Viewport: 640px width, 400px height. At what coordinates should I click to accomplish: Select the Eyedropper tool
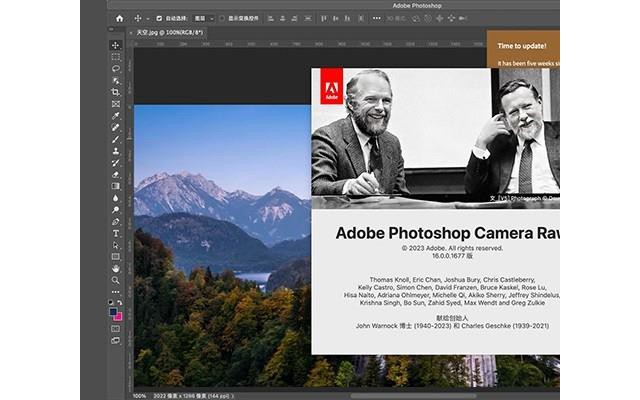pos(116,116)
